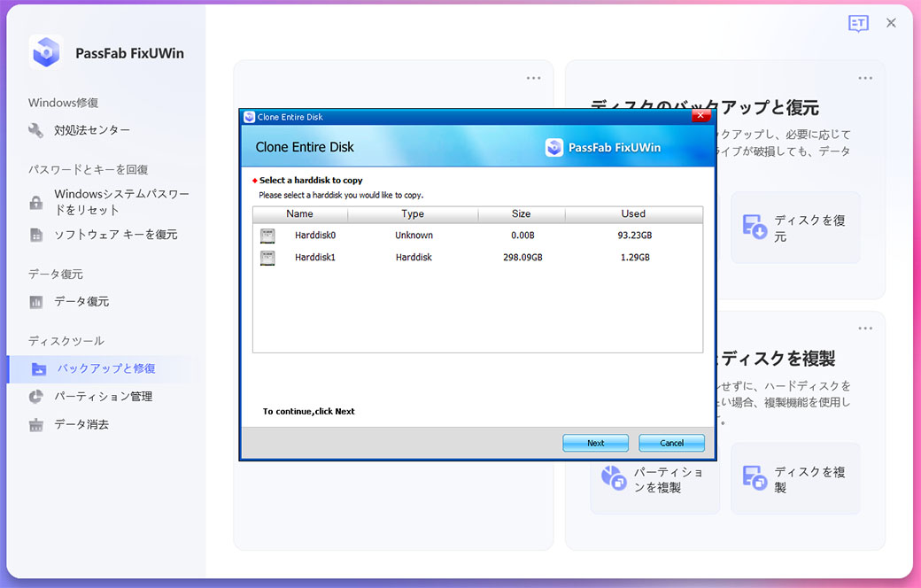This screenshot has height=588, width=921.
Task: Click the folder icon beside バックアップと修復
Action: pyautogui.click(x=35, y=367)
